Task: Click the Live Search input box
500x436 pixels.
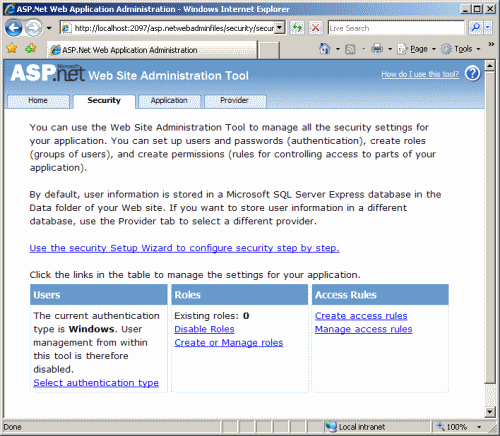Action: pyautogui.click(x=396, y=28)
